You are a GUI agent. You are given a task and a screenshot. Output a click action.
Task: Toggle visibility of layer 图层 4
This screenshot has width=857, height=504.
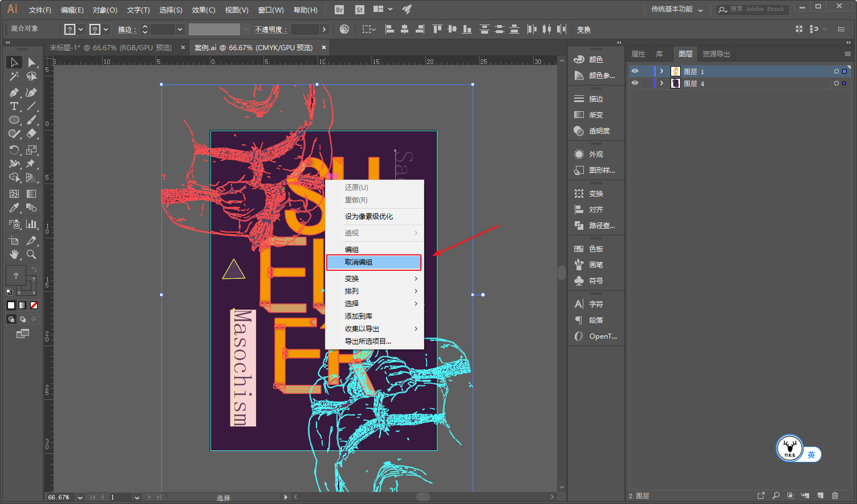635,83
